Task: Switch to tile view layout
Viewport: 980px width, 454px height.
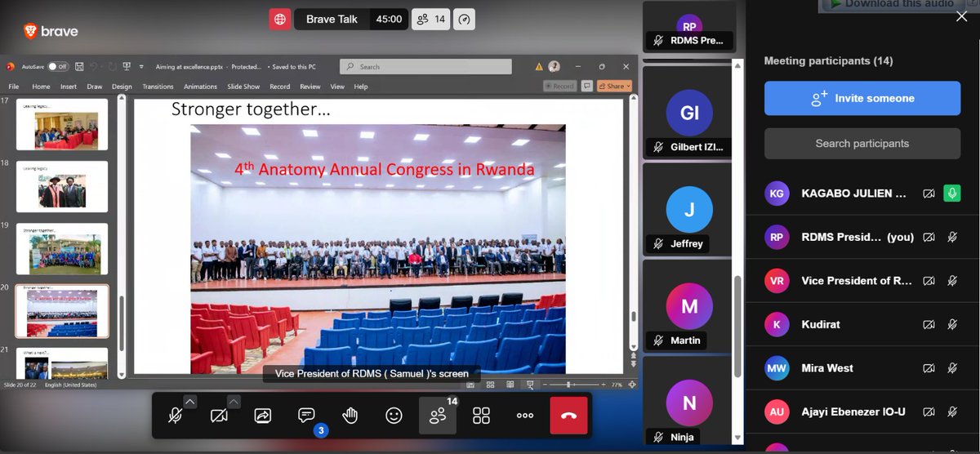Action: point(481,416)
